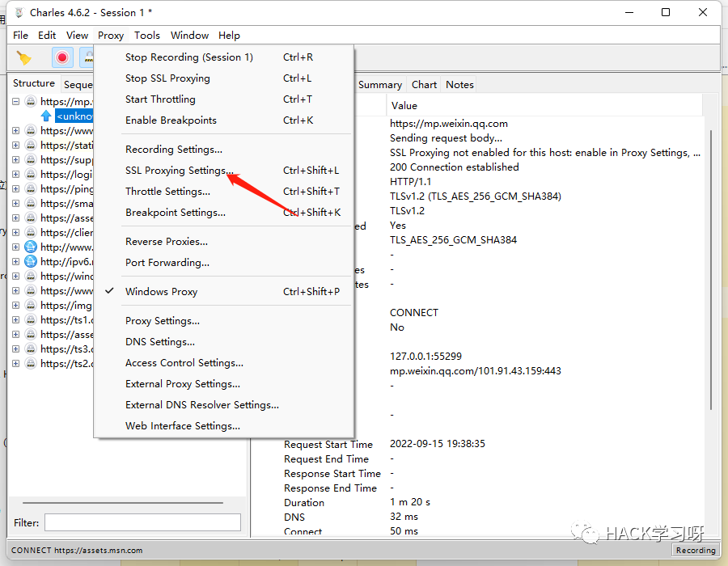728x566 pixels.
Task: Open Breakpoint Settings menu entry
Action: [x=223, y=213]
